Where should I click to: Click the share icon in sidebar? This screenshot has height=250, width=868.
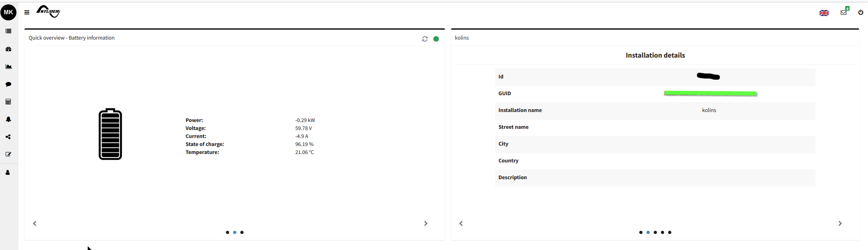click(8, 137)
